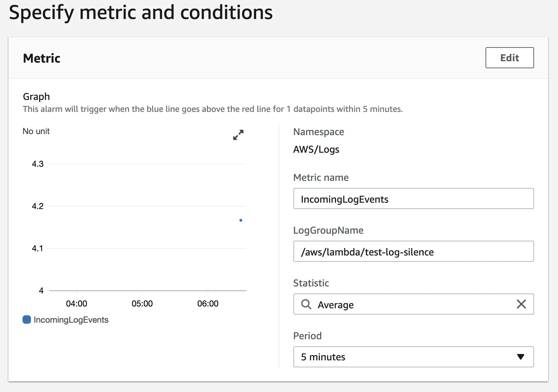The height and width of the screenshot is (392, 558).
Task: Click the 05:00 time axis label
Action: [142, 304]
